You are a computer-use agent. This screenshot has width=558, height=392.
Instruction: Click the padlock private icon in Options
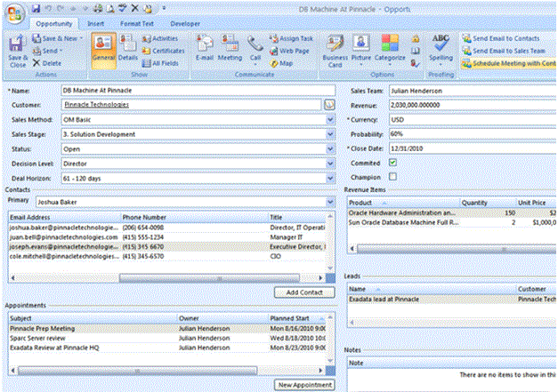415,38
